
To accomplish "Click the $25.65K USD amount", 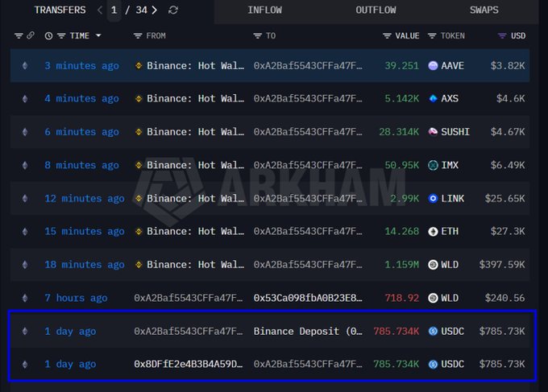I will [504, 198].
